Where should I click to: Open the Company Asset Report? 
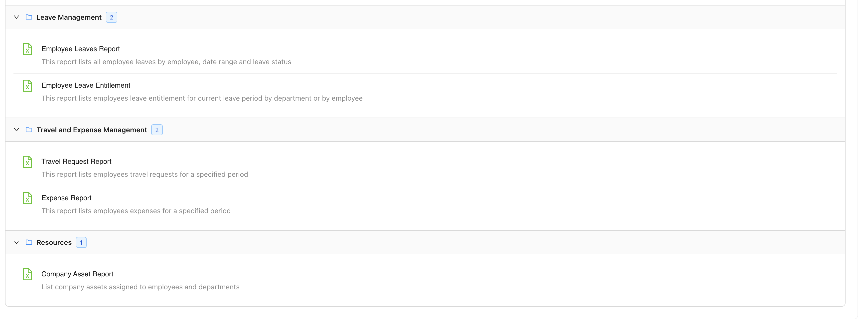pos(77,274)
